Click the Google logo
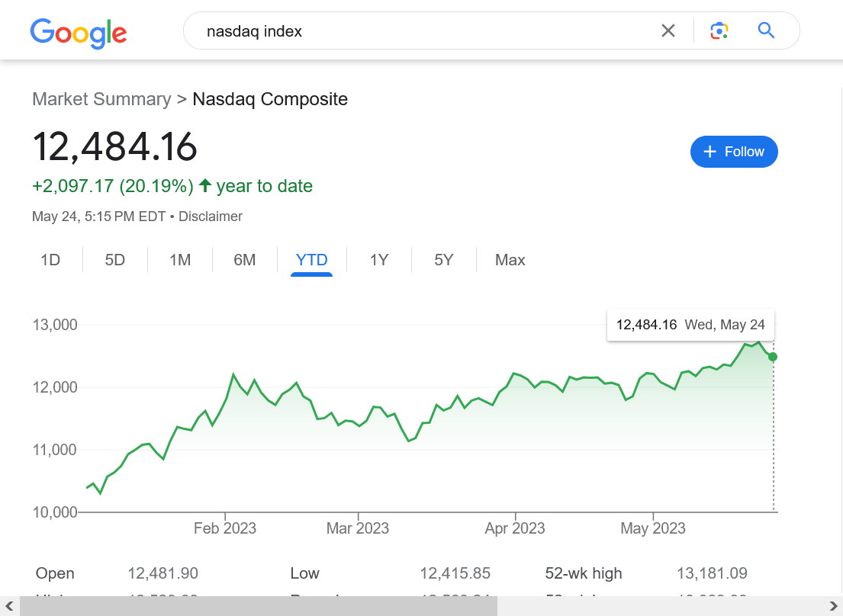843x616 pixels. (x=79, y=31)
